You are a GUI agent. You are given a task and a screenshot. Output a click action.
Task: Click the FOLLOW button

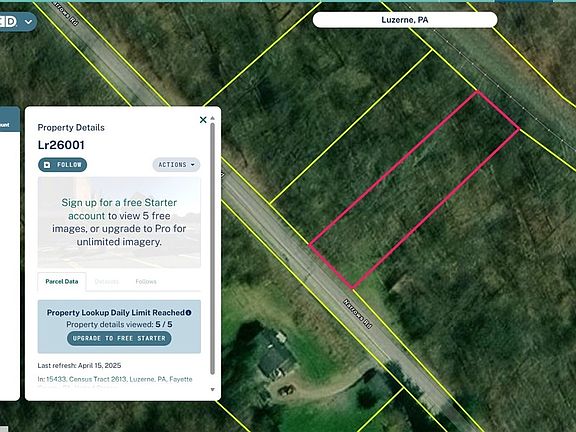coord(62,165)
